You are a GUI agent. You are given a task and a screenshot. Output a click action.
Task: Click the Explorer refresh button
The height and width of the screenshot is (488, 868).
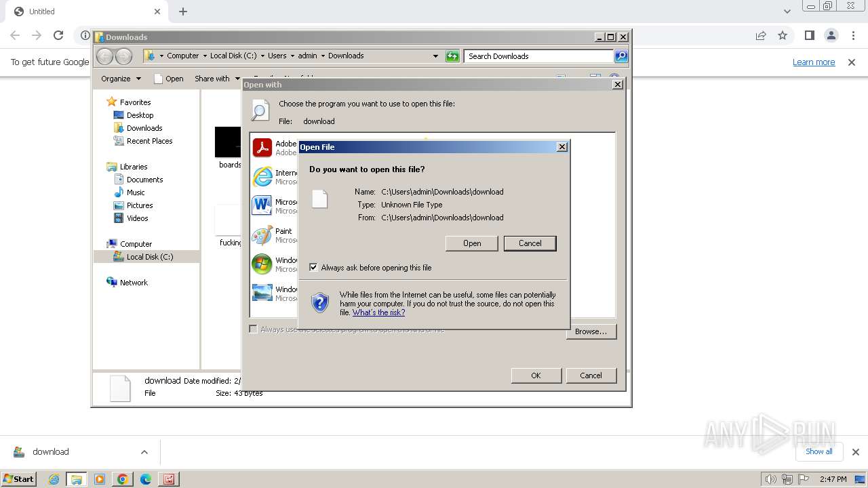(x=452, y=56)
